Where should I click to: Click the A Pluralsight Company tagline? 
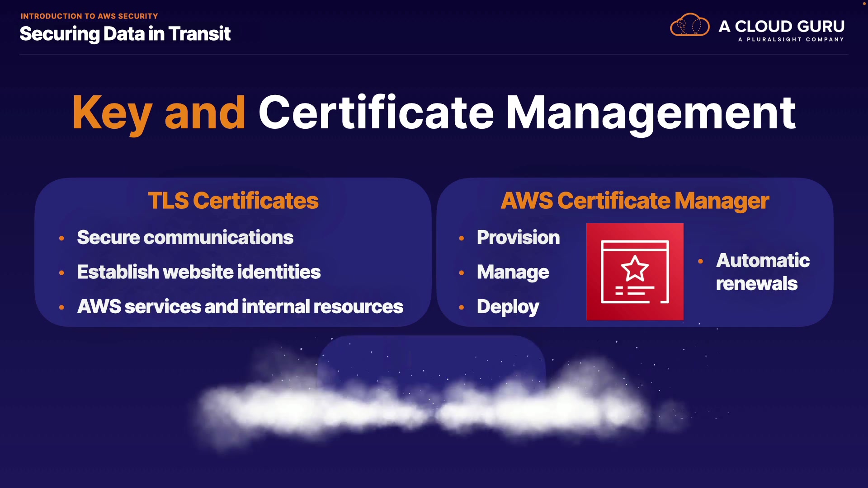[791, 40]
